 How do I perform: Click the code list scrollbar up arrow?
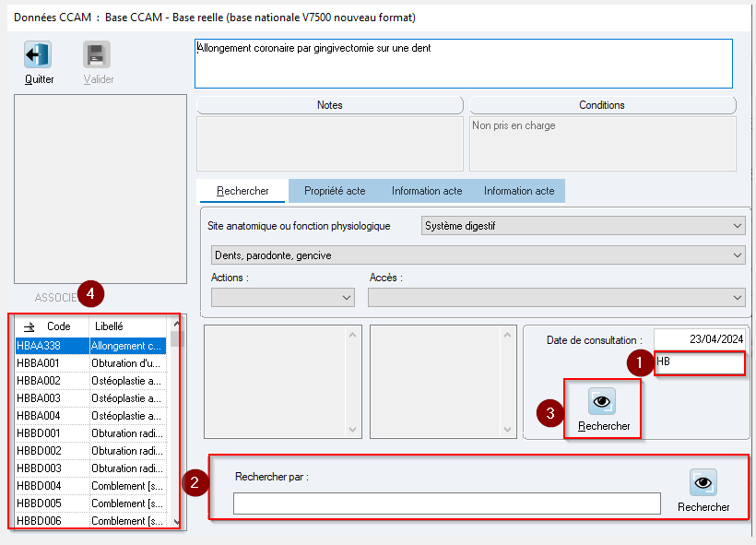click(176, 323)
